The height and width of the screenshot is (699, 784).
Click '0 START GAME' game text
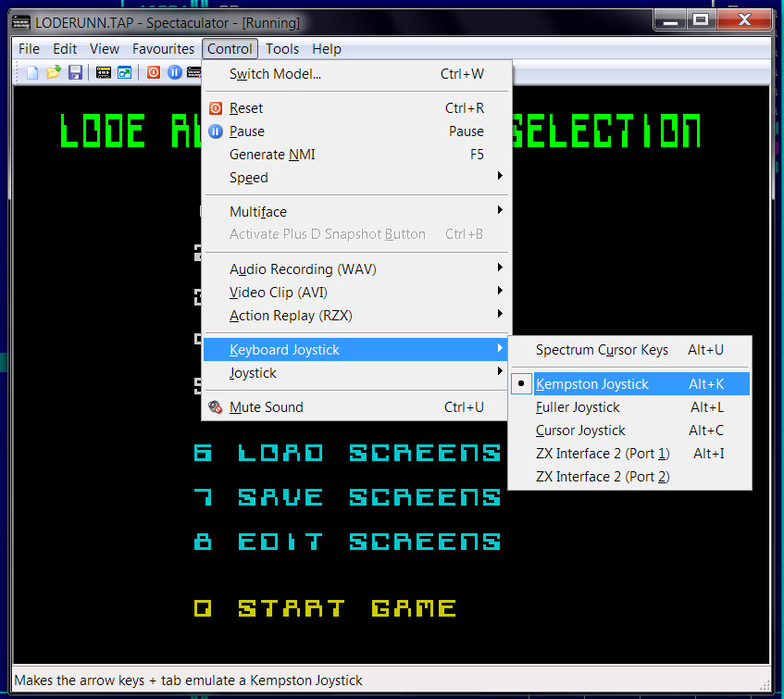point(325,608)
